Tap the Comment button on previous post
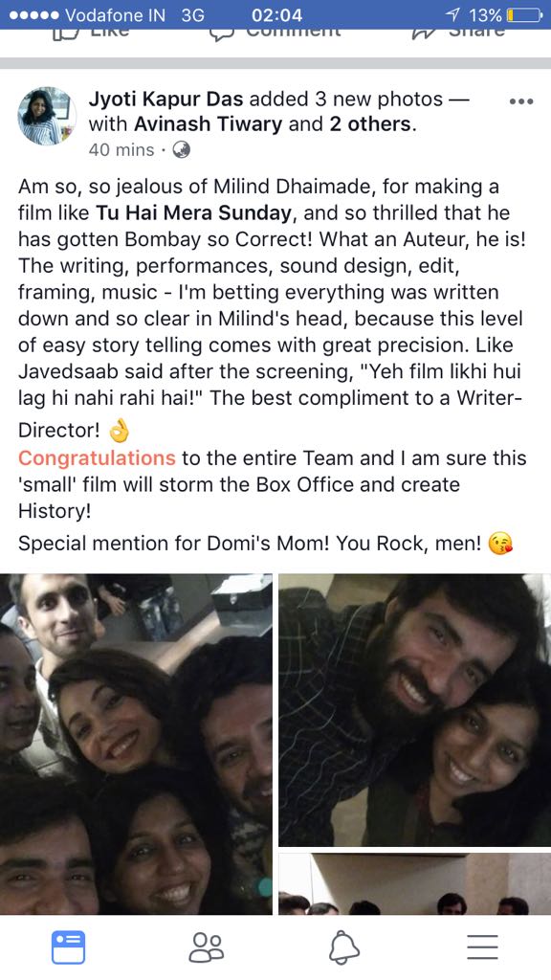551x980 pixels. point(275,33)
